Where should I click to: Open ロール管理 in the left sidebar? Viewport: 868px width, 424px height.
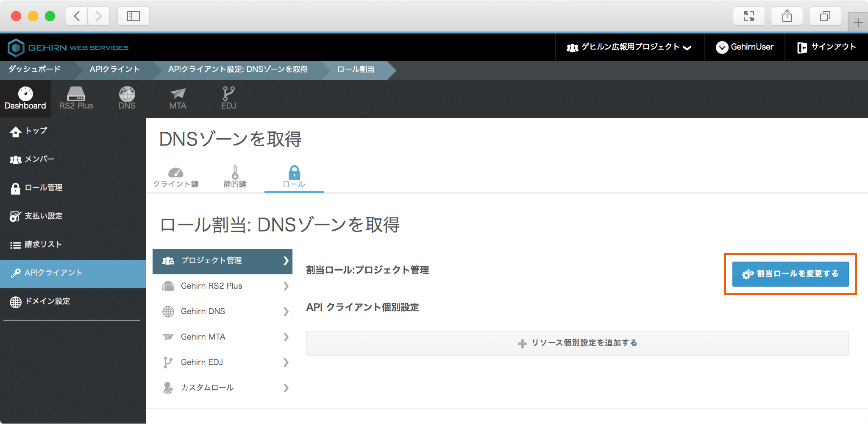pos(43,188)
